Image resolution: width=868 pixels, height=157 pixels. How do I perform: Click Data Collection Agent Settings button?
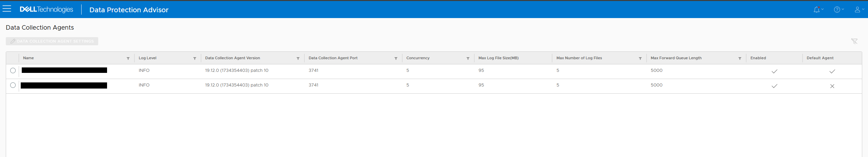(x=52, y=41)
